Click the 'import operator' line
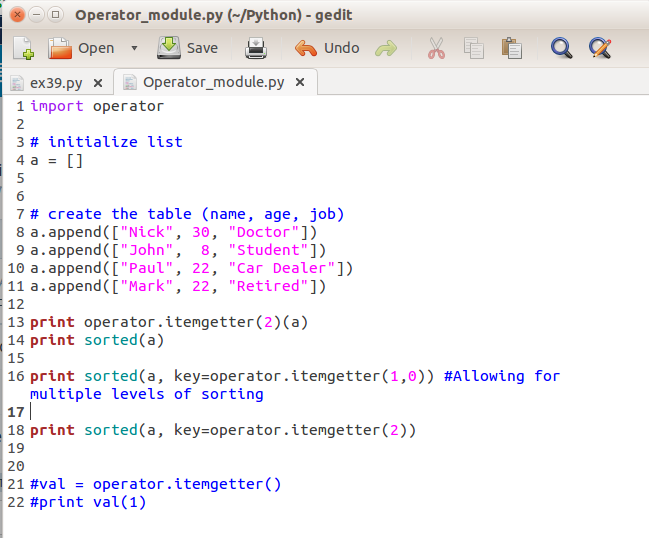This screenshot has height=538, width=649. pyautogui.click(x=97, y=106)
